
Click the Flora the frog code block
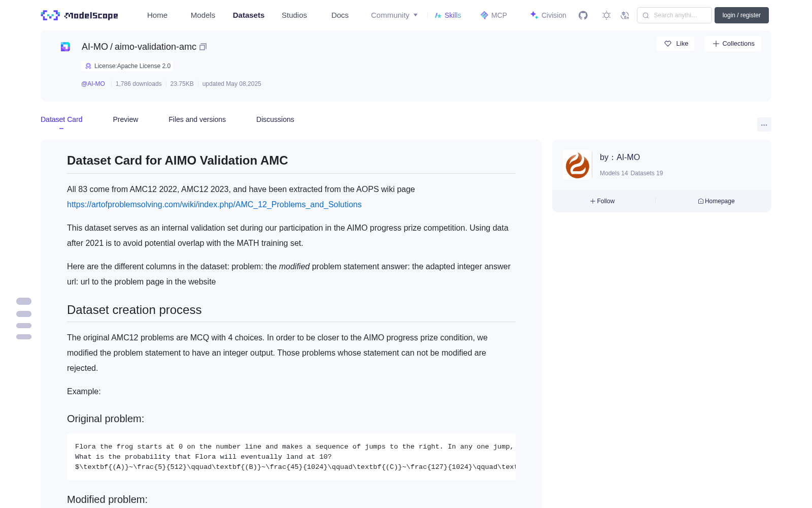click(x=291, y=457)
